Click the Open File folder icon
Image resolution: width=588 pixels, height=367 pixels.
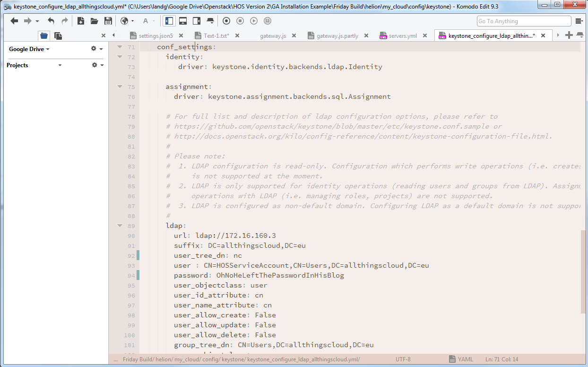[94, 21]
